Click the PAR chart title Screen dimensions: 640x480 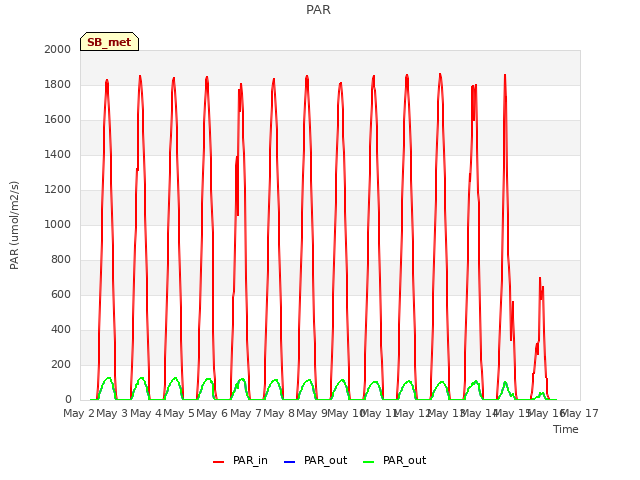[318, 10]
